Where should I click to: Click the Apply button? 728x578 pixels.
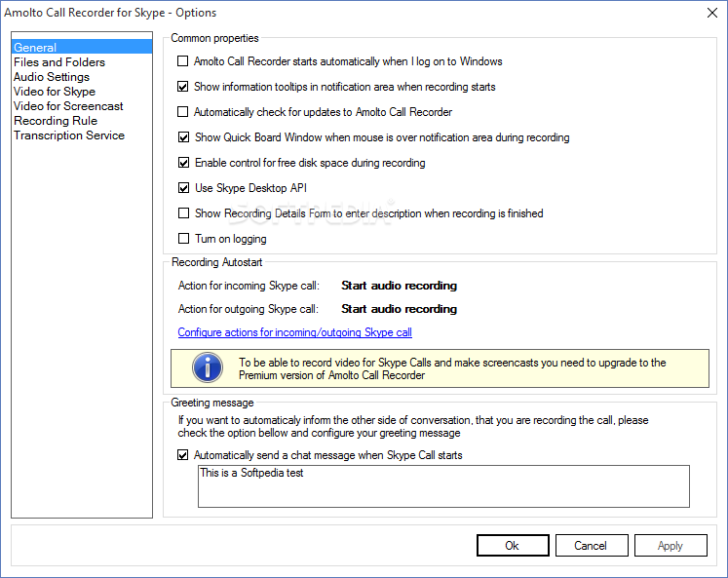point(671,546)
